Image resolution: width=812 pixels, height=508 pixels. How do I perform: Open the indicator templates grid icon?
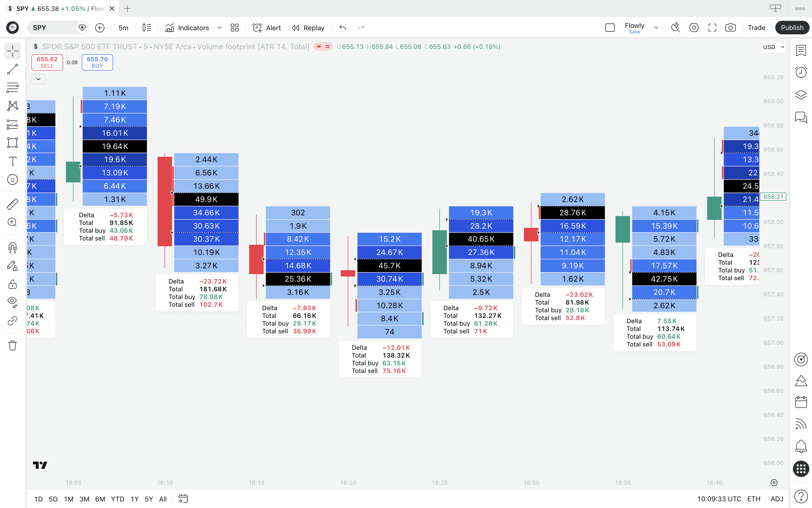coord(235,28)
